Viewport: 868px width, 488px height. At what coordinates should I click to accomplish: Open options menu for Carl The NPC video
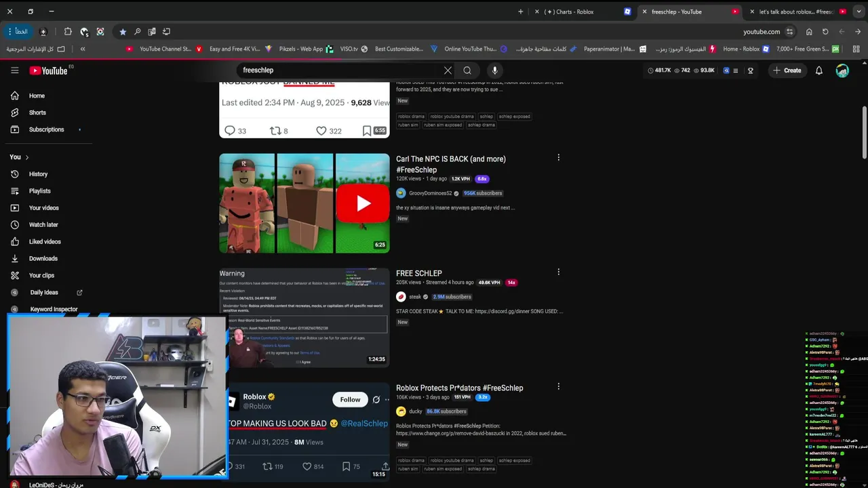[558, 157]
